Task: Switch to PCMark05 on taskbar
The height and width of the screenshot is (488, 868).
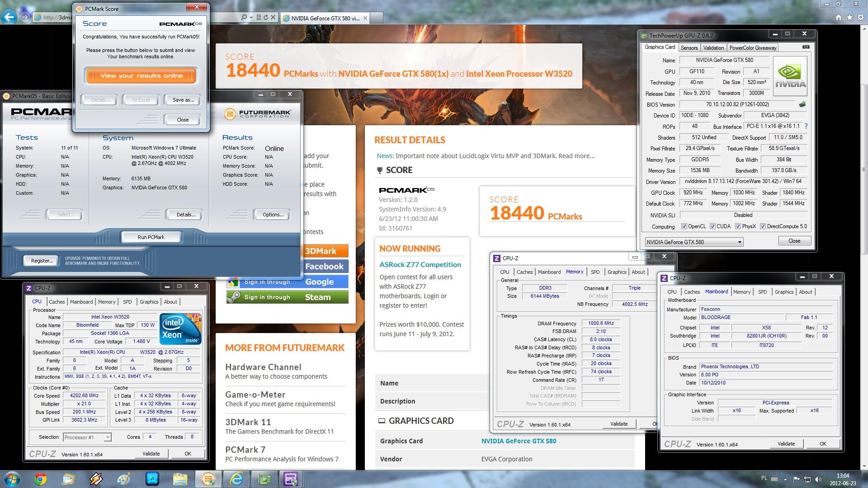Action: pos(208,479)
